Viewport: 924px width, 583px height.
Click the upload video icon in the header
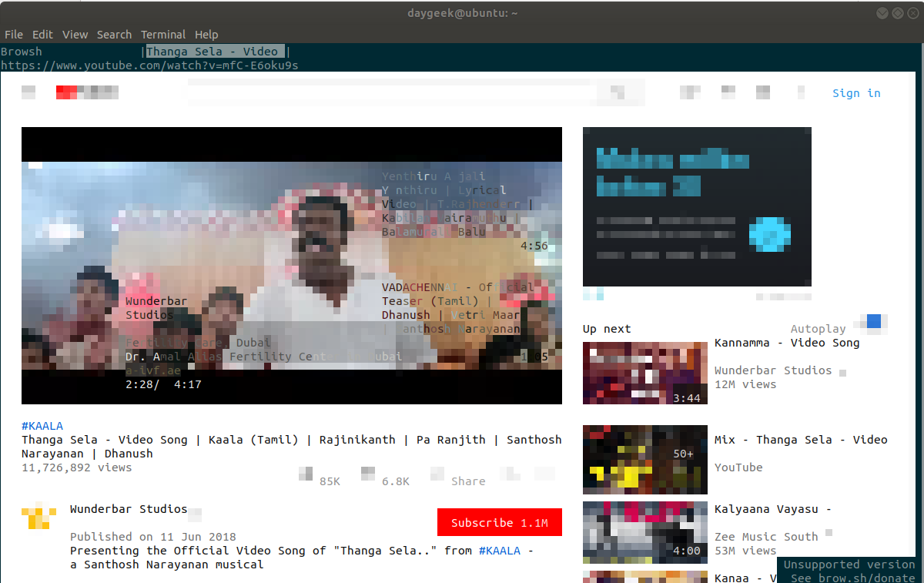click(690, 93)
